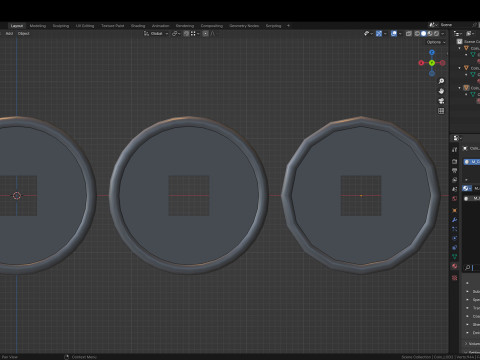480x360 pixels.
Task: Open the gizmo options dropdown arrow
Action: pyautogui.click(x=385, y=34)
